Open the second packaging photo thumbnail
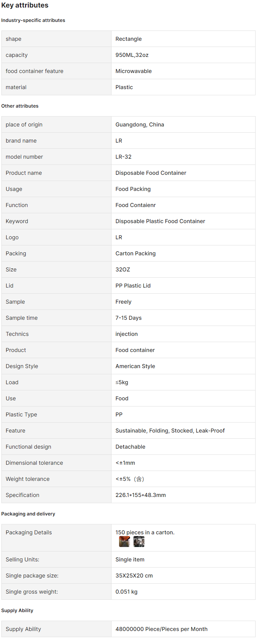 click(x=139, y=542)
